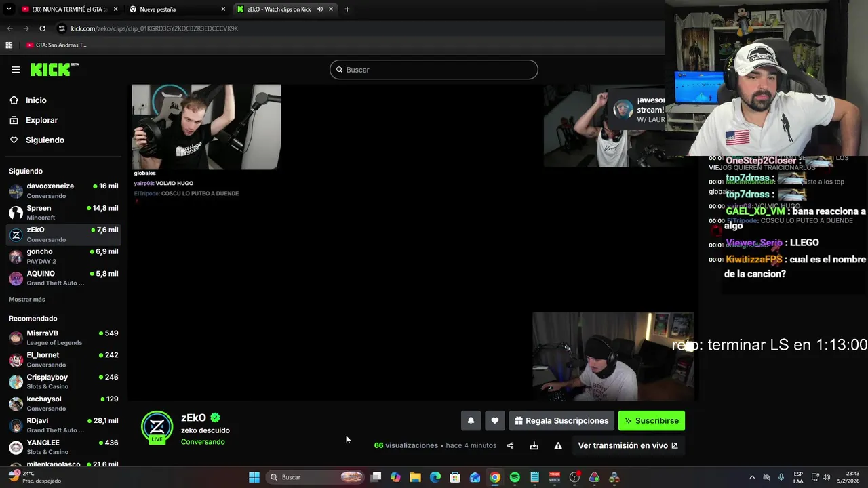This screenshot has width=868, height=488.
Task: Open RDjavi recommended channel
Action: point(64,425)
